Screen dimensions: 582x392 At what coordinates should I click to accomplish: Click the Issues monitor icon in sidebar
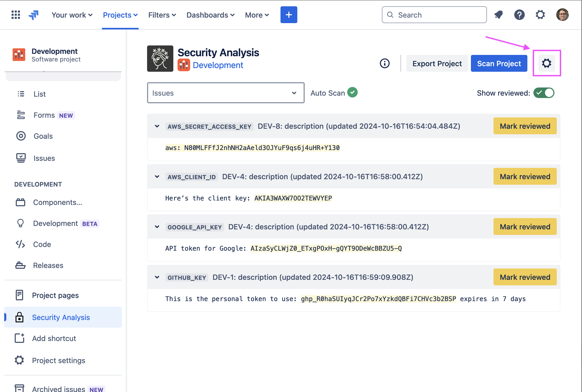click(21, 158)
